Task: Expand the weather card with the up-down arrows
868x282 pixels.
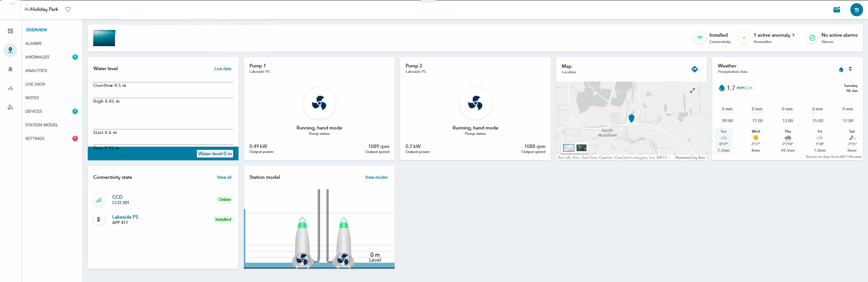Action: pyautogui.click(x=850, y=69)
